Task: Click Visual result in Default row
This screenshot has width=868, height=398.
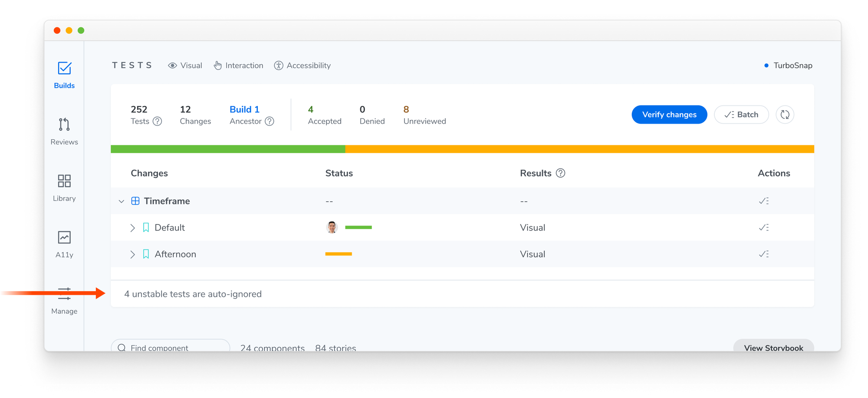Action: coord(533,227)
